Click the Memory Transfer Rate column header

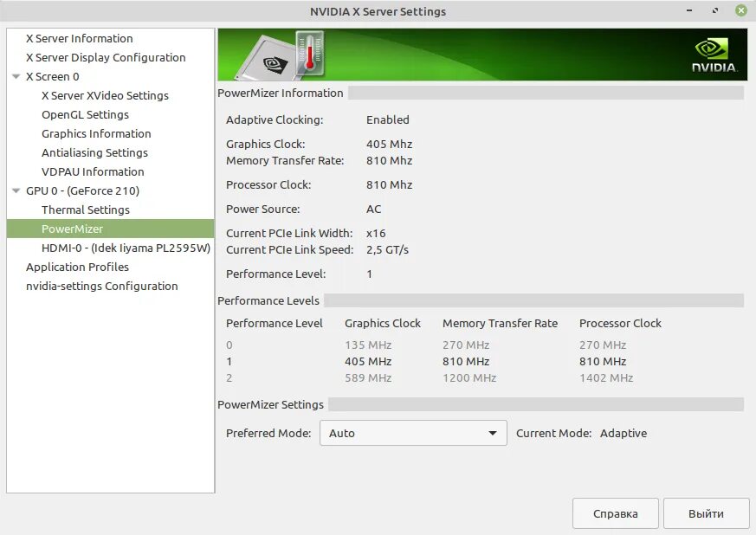(x=500, y=324)
